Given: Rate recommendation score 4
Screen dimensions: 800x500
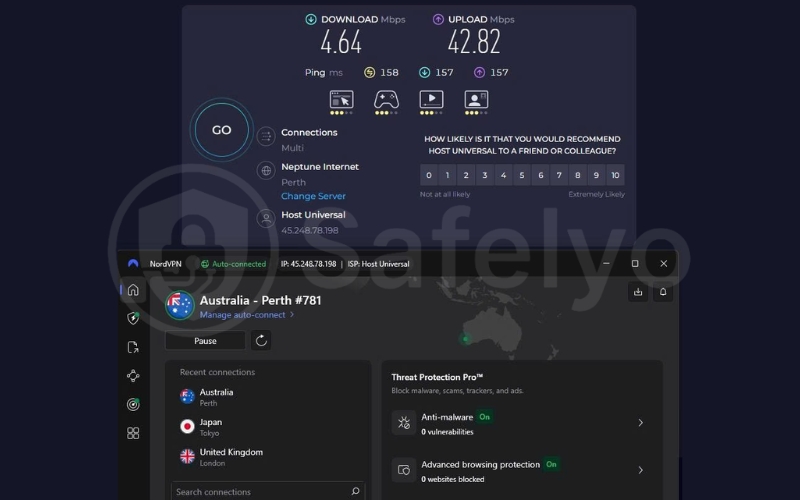Looking at the screenshot, I should click(503, 175).
